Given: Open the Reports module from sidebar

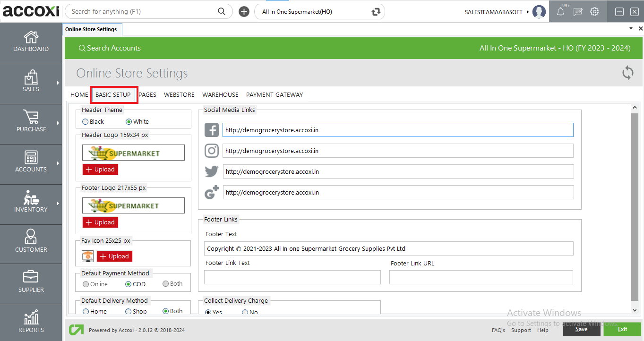Looking at the screenshot, I should click(31, 321).
